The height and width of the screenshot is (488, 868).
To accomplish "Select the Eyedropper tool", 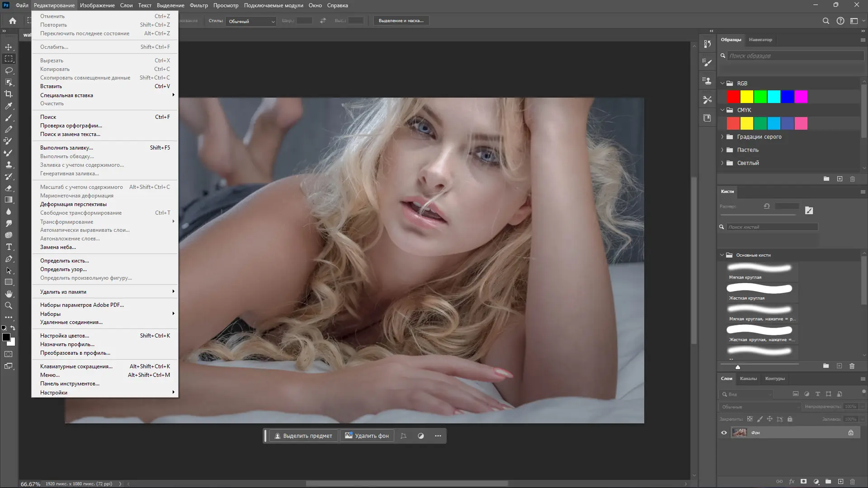I will tap(9, 106).
